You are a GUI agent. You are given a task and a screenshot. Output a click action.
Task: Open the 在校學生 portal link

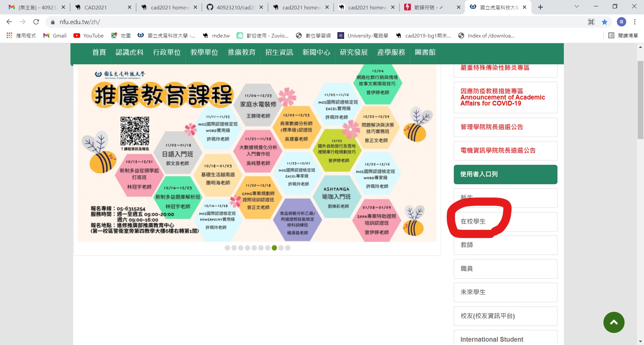[505, 222]
